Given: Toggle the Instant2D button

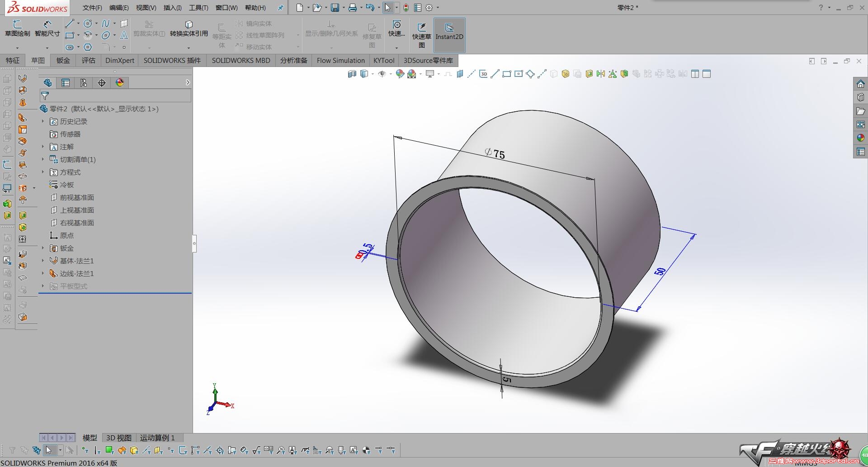Looking at the screenshot, I should 449,35.
